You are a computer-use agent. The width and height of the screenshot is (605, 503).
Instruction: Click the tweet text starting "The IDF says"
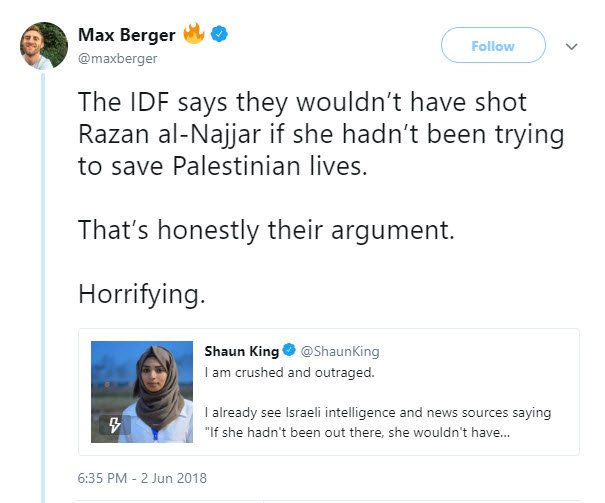click(321, 134)
